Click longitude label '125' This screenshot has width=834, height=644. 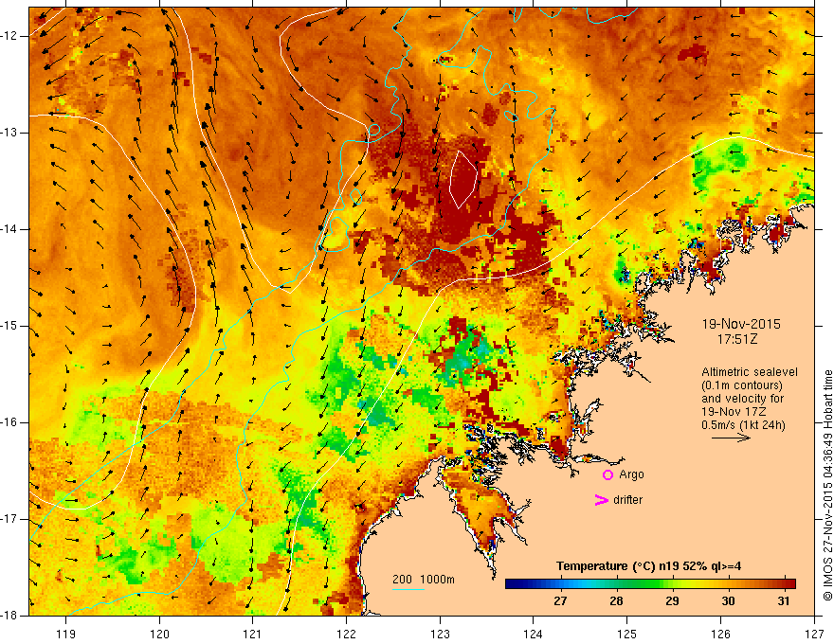tap(627, 634)
